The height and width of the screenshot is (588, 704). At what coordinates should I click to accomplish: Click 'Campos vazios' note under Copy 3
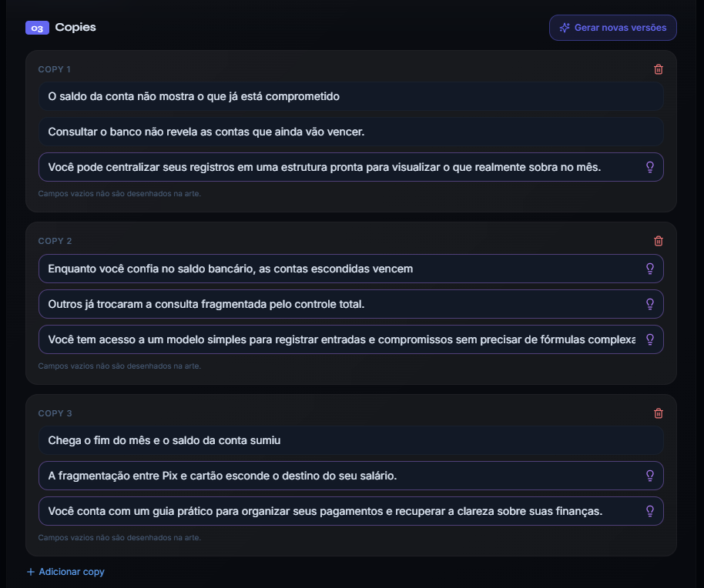[x=119, y=538]
